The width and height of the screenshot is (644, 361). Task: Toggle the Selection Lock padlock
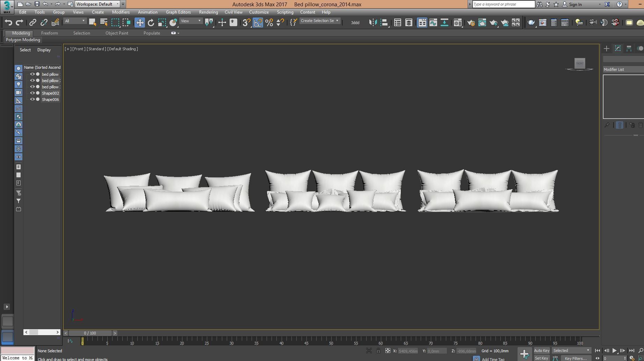pos(378,351)
